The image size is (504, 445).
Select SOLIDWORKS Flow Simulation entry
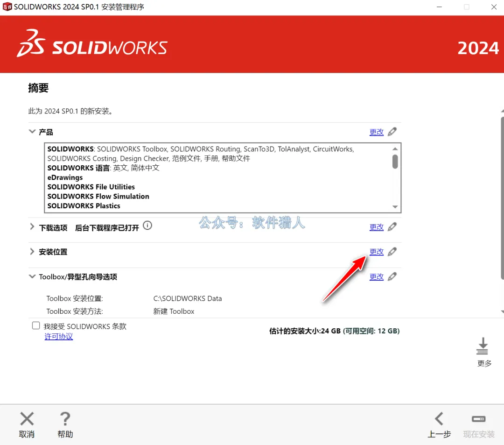click(x=98, y=196)
